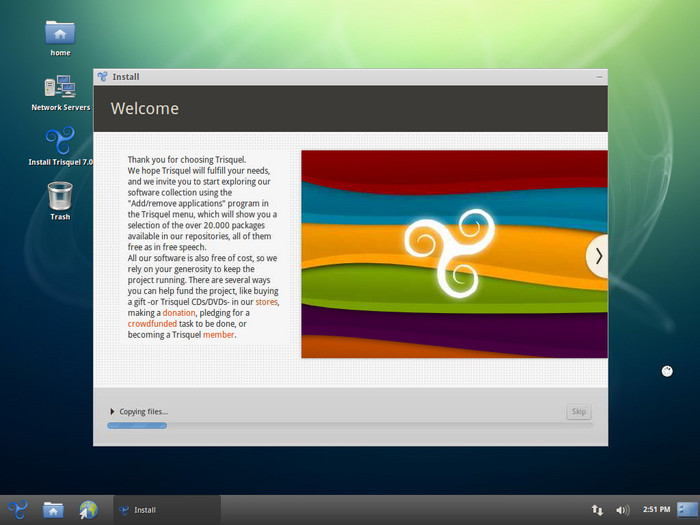Follow the crowdfunded link
This screenshot has width=700, height=525.
pyautogui.click(x=152, y=324)
